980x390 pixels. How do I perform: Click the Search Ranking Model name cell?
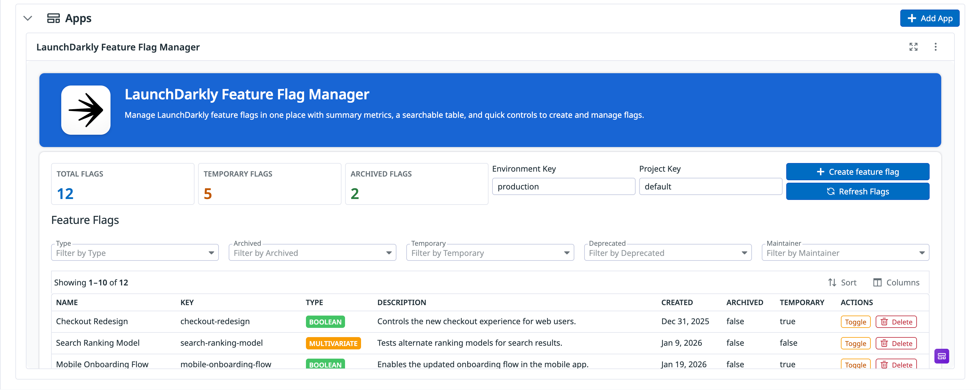(98, 343)
